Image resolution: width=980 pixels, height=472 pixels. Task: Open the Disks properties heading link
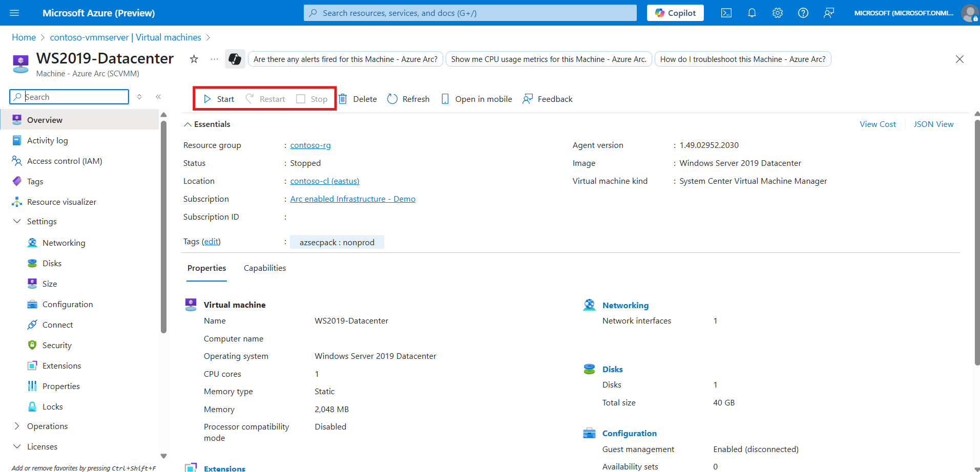coord(612,369)
